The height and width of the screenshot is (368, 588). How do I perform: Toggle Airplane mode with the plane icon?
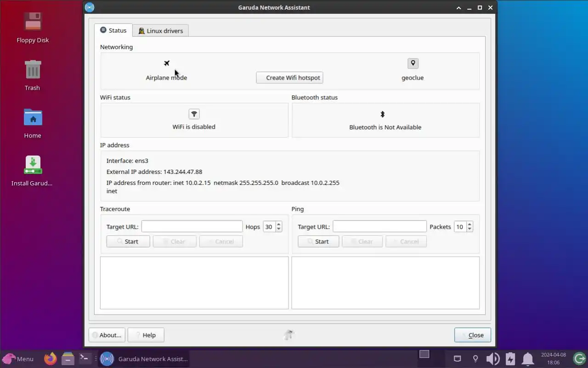(x=167, y=63)
